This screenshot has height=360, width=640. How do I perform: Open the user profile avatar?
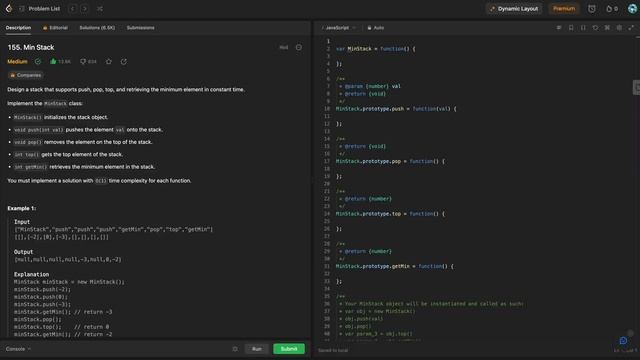pos(632,9)
